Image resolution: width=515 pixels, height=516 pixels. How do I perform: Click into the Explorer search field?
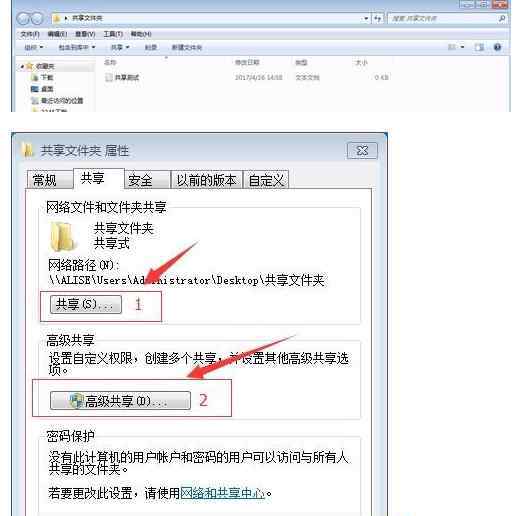[442, 18]
